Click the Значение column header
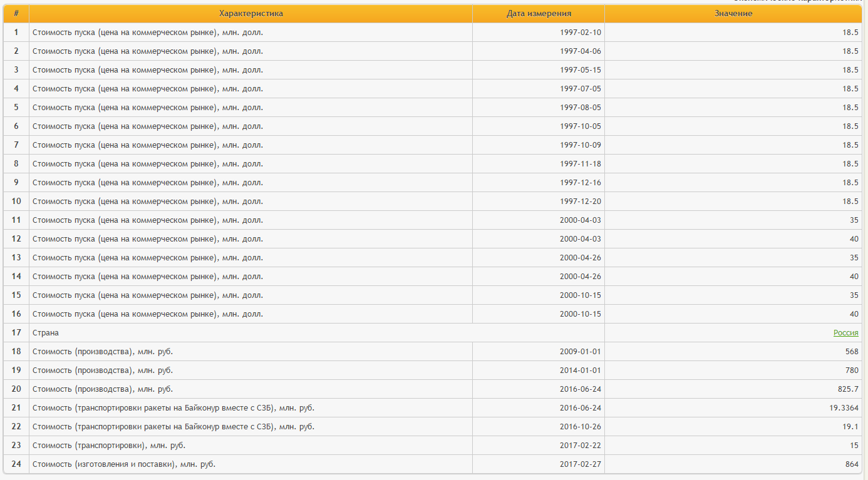Screen dimensions: 868x480 coord(733,13)
